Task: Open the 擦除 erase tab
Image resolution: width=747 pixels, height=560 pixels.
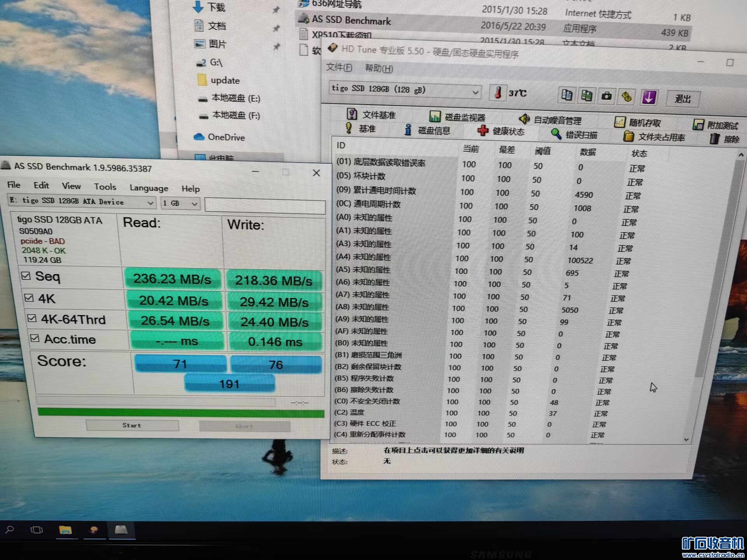Action: pyautogui.click(x=724, y=139)
